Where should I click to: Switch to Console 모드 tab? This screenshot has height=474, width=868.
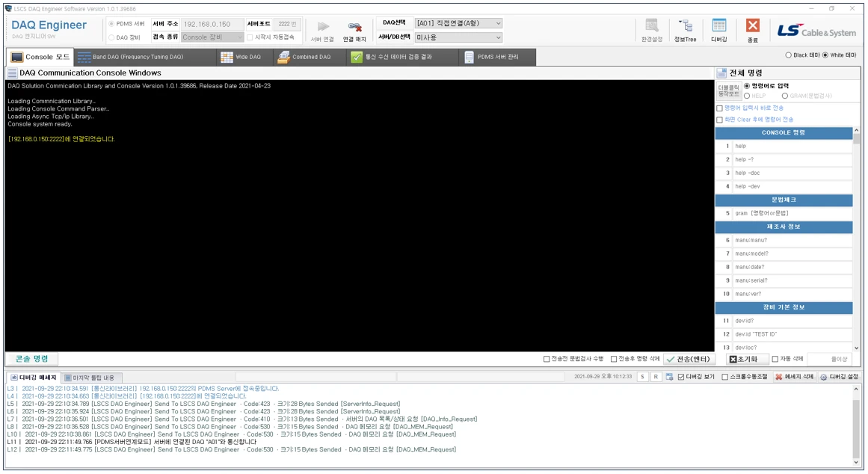[40, 57]
